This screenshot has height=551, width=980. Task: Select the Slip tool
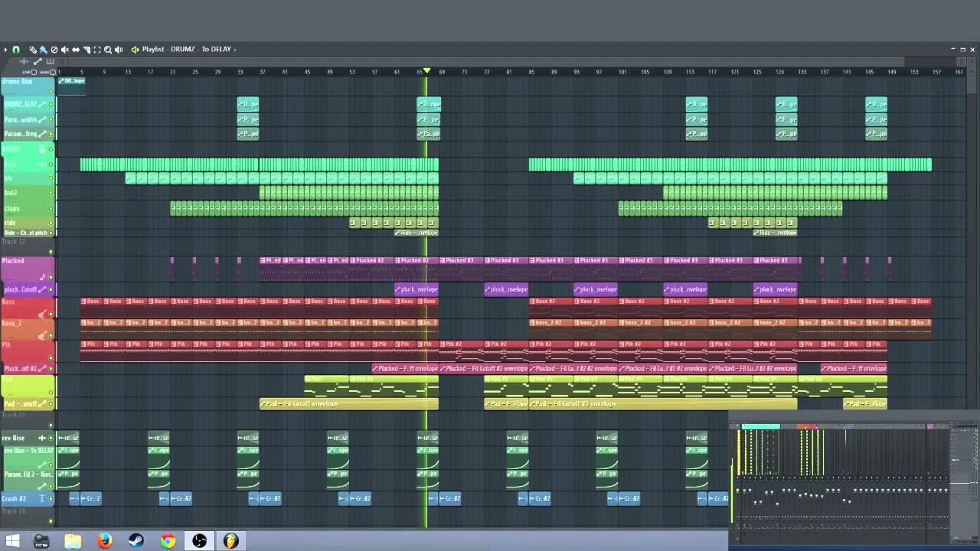click(76, 50)
